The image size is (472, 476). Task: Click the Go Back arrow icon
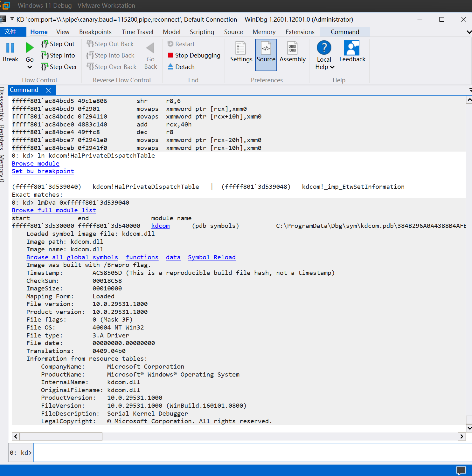[x=150, y=48]
